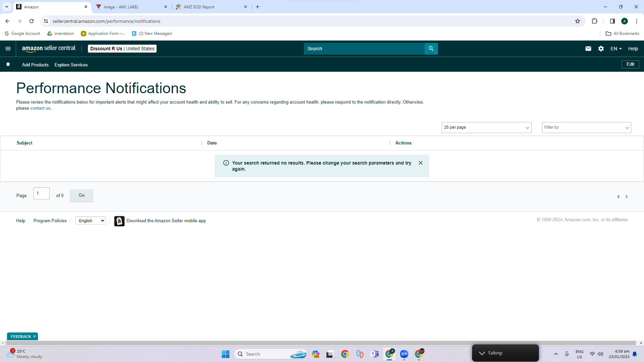This screenshot has width=644, height=362.
Task: Open Microsoft Teams from taskbar
Action: tap(375, 354)
